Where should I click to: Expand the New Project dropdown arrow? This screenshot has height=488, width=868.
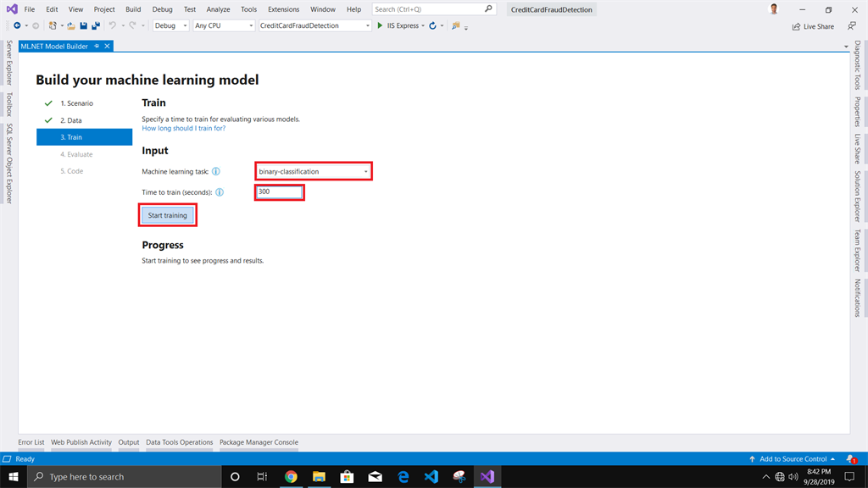pos(61,25)
